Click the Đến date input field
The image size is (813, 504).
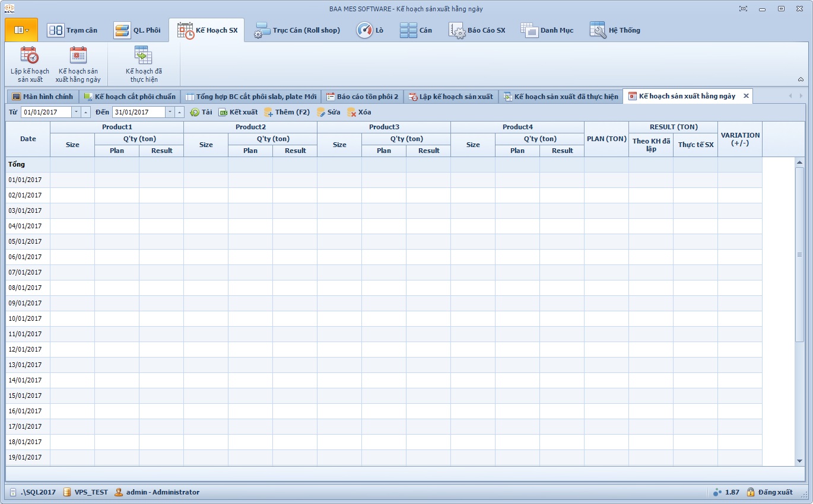138,112
